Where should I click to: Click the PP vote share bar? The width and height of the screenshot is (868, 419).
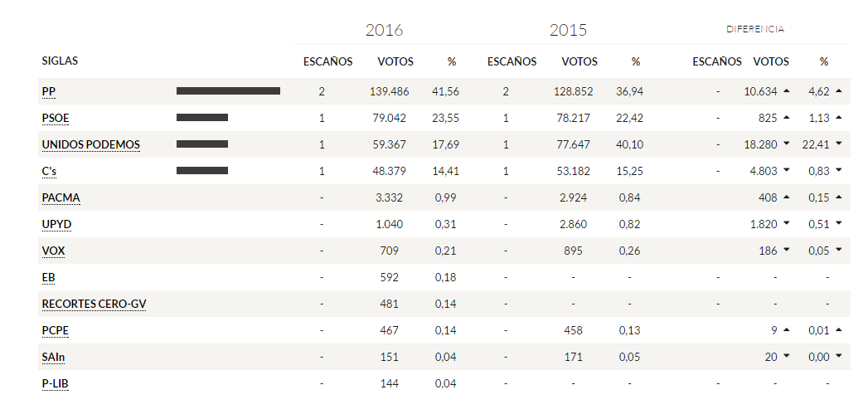coord(228,91)
